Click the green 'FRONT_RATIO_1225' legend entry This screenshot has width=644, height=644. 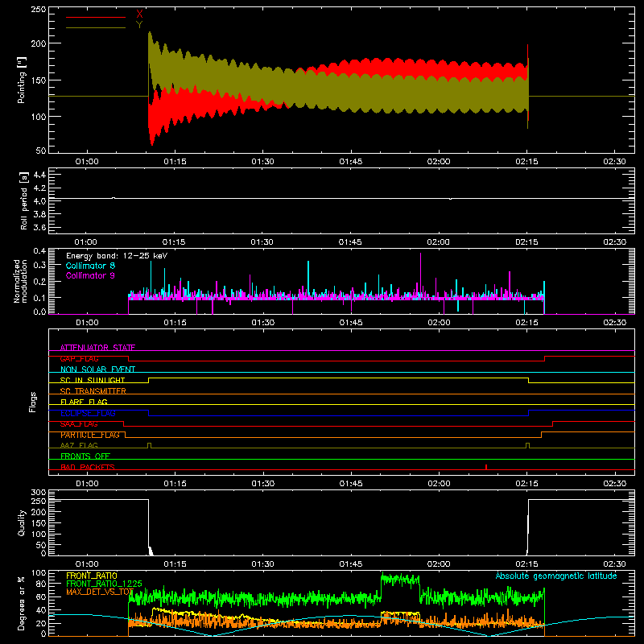point(104,584)
